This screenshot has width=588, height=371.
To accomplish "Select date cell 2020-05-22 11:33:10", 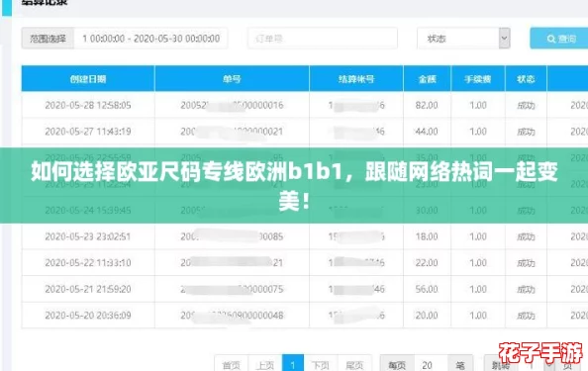I will [88, 263].
